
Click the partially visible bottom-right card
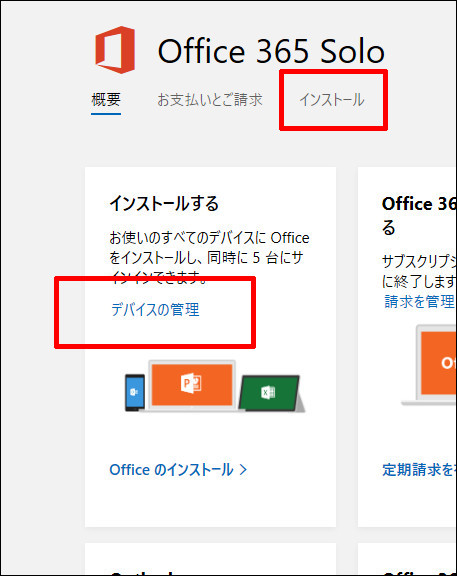tap(407, 559)
